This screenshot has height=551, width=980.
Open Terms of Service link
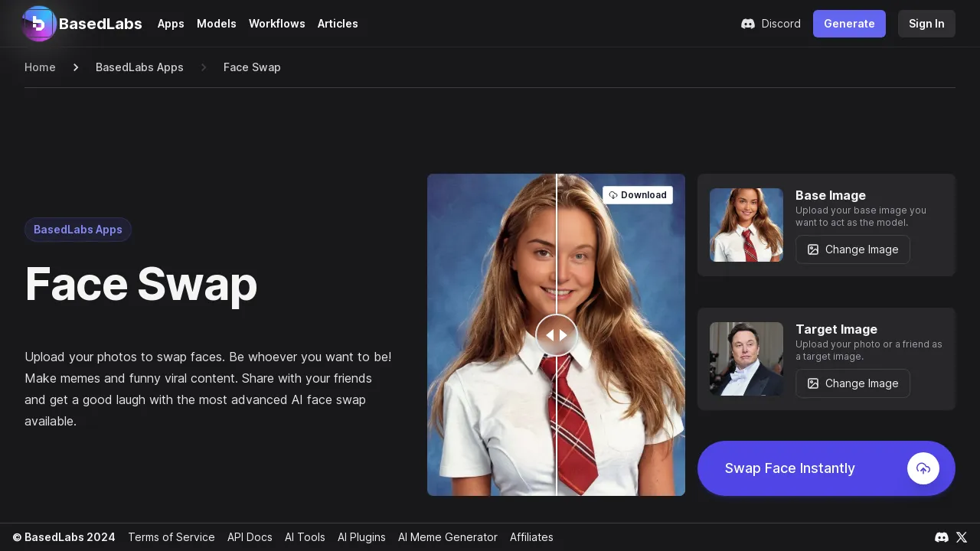tap(171, 537)
